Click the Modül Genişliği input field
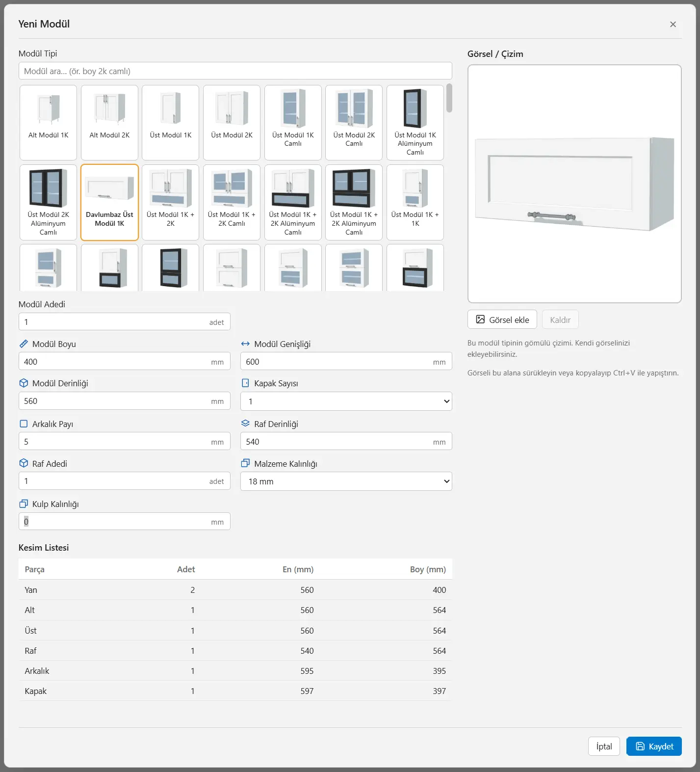This screenshot has height=772, width=700. 346,362
